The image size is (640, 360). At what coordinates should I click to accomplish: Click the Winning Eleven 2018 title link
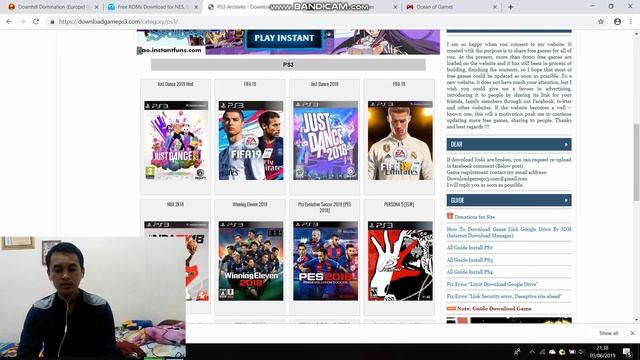coord(250,204)
